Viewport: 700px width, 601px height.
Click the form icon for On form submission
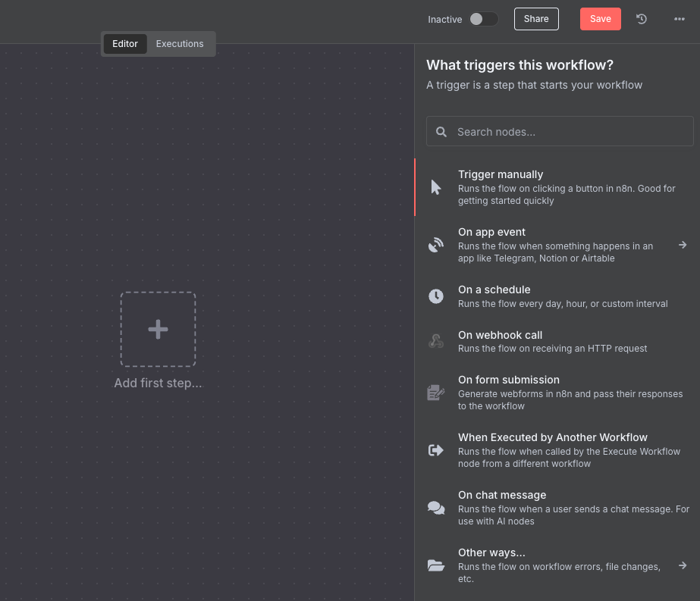(x=436, y=393)
